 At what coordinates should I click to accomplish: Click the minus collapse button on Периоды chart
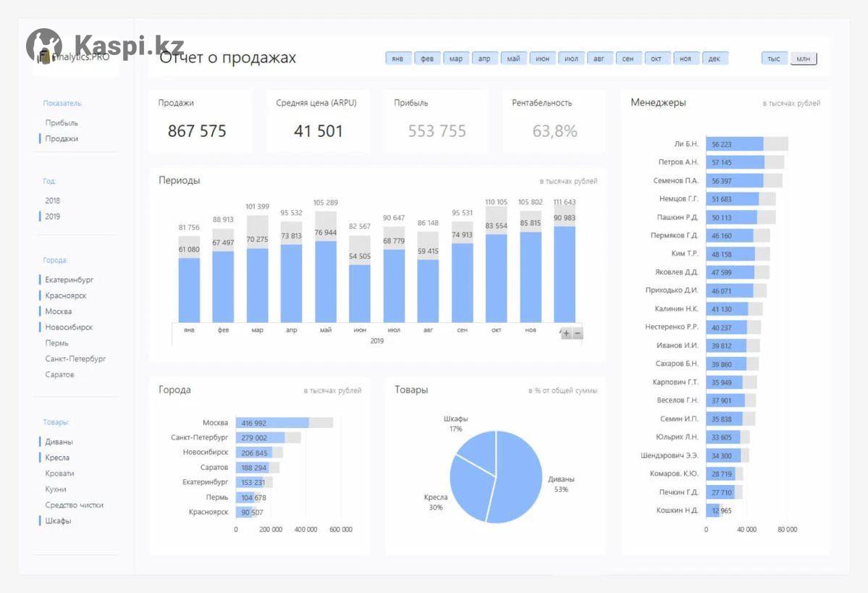[577, 334]
